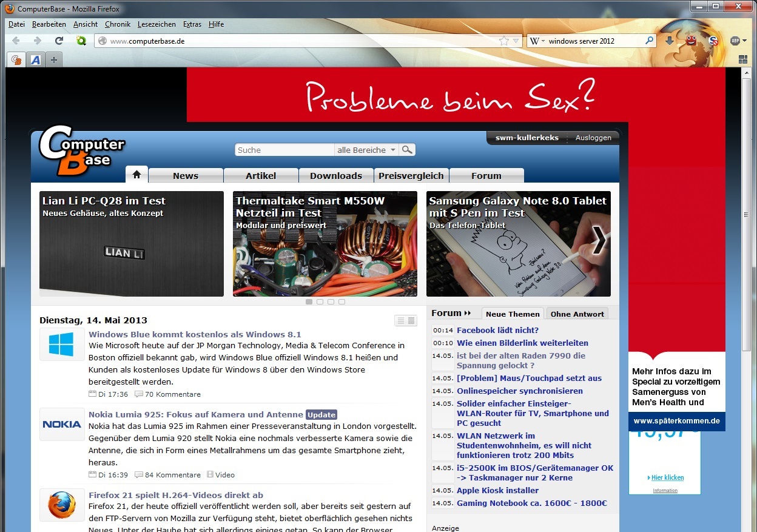Open the Samsung Galaxy Note 8.0 Tablet teaser
757x532 pixels.
(519, 244)
